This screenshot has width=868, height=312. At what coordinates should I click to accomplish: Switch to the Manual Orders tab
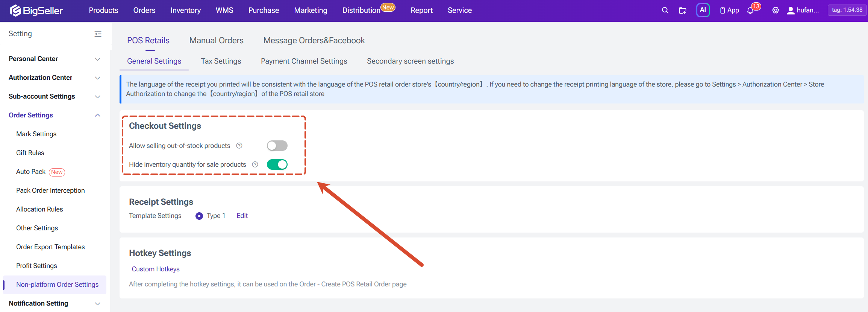tap(217, 40)
